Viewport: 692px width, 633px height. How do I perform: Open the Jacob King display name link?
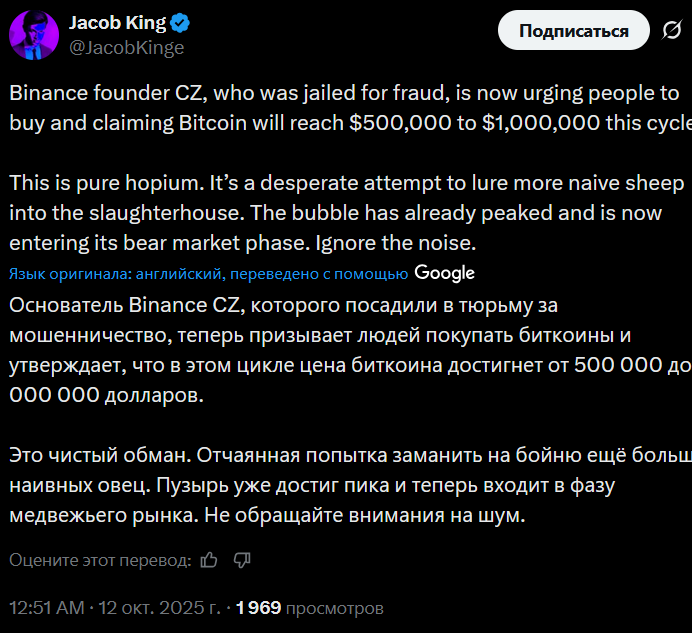(x=116, y=23)
